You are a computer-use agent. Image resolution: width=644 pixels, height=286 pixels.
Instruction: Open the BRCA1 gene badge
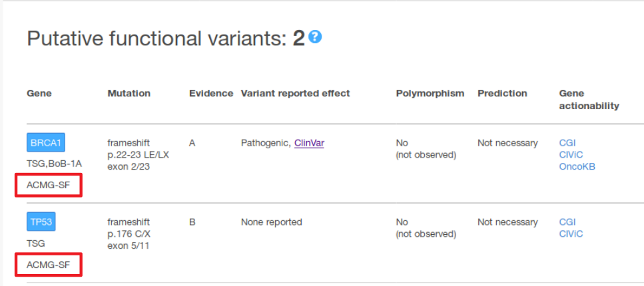(x=46, y=143)
